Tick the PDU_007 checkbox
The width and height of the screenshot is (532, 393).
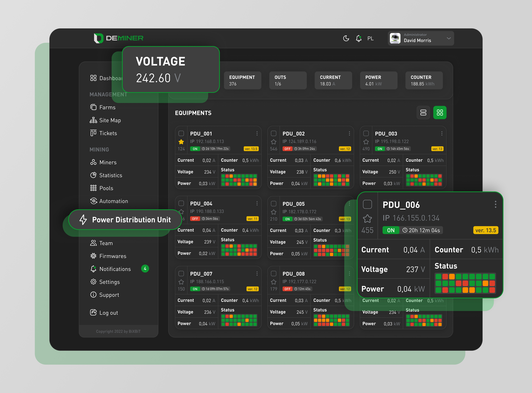click(181, 274)
